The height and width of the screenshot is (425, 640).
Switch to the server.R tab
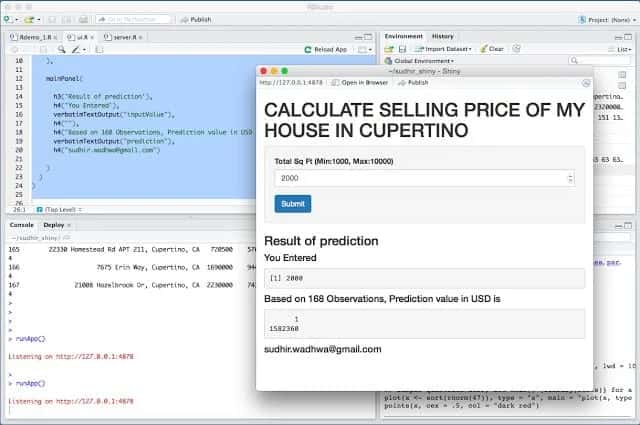122,38
